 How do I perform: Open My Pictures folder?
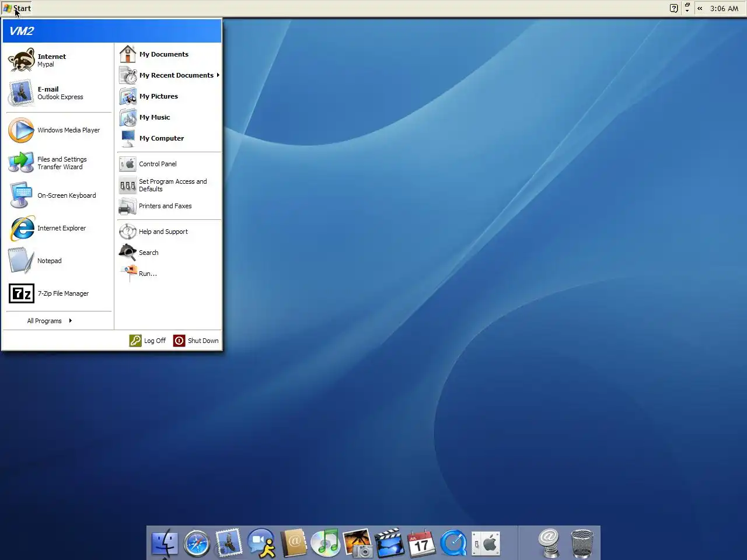169,96
